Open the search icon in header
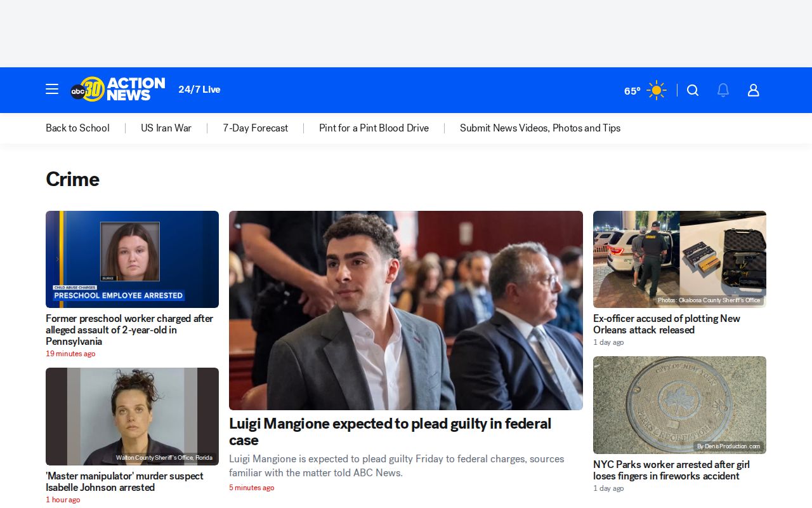The height and width of the screenshot is (508, 812). (693, 90)
